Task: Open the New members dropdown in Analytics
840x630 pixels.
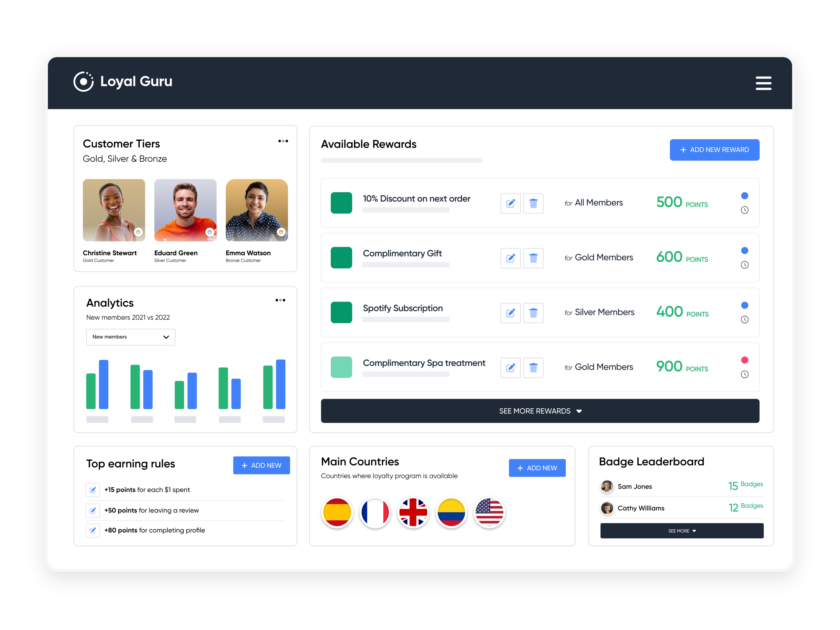Action: 130,337
